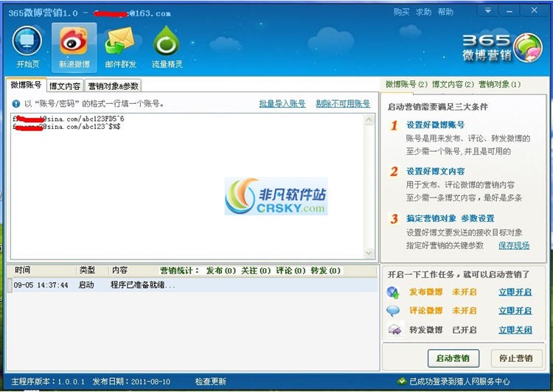
Task: Click the 保存现场 link
Action: coord(514,245)
